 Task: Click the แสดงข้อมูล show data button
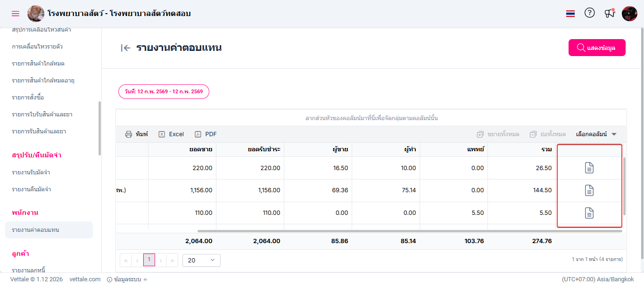click(596, 48)
